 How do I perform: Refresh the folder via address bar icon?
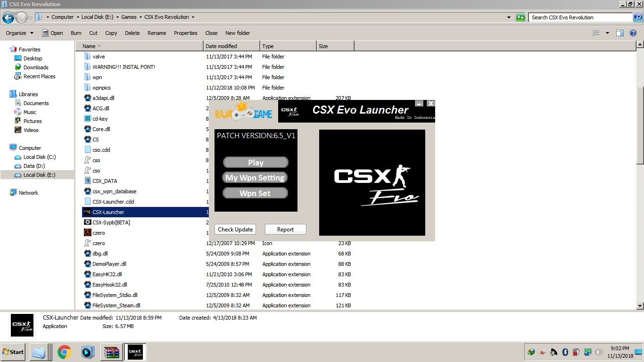click(520, 17)
